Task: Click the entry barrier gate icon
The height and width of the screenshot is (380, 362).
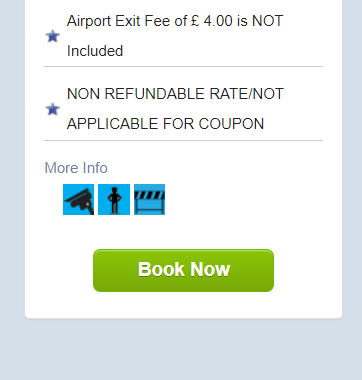Action: [x=149, y=199]
